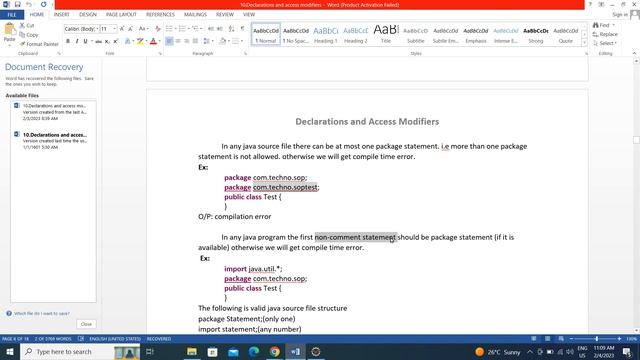
Task: Increase font size with Grow Font
Action: 122,29
